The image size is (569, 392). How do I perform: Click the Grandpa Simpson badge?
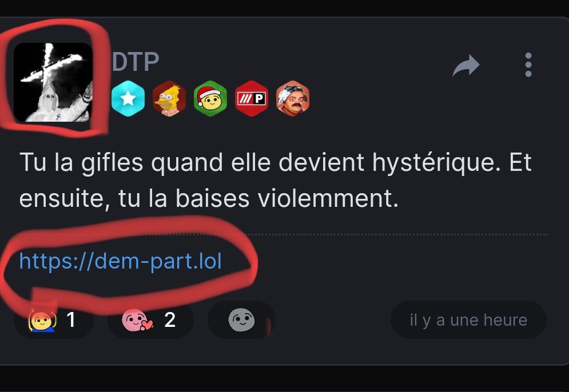(169, 99)
